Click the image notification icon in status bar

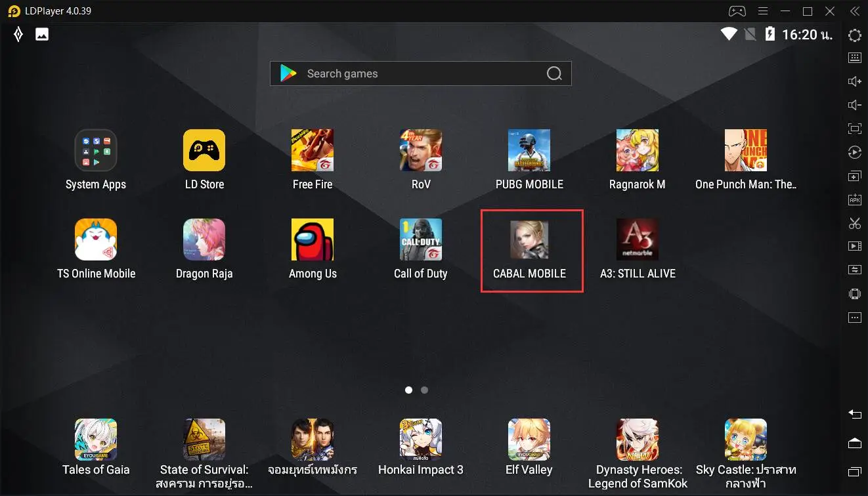(42, 35)
